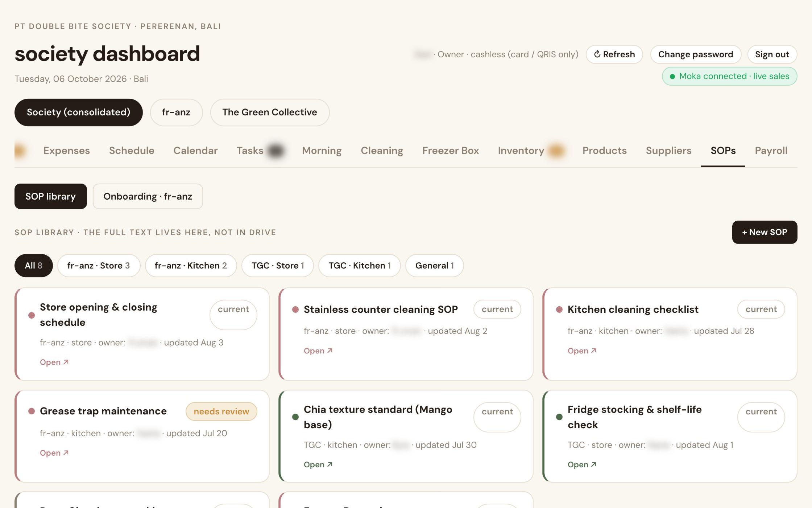Click Stainless counter cleaning SOP title
Image resolution: width=812 pixels, height=508 pixels.
[x=381, y=310]
